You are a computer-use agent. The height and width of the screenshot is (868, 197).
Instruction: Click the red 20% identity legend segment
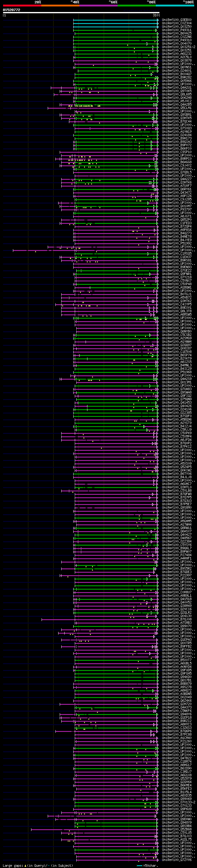tap(22, 6)
